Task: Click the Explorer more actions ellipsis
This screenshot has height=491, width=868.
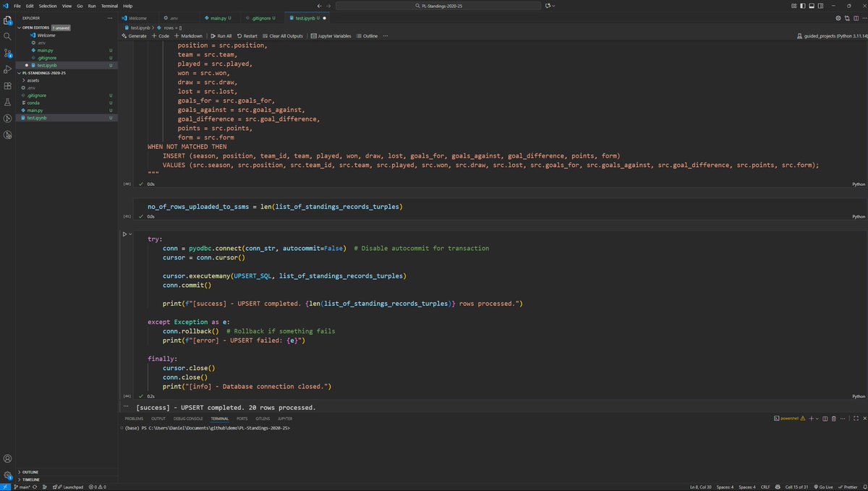Action: coord(110,17)
